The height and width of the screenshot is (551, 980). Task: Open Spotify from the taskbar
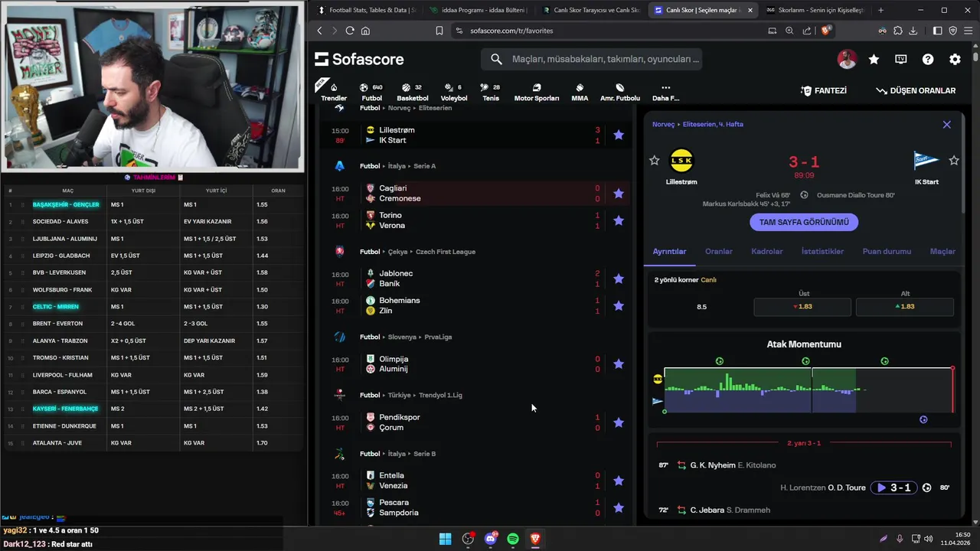coord(513,539)
